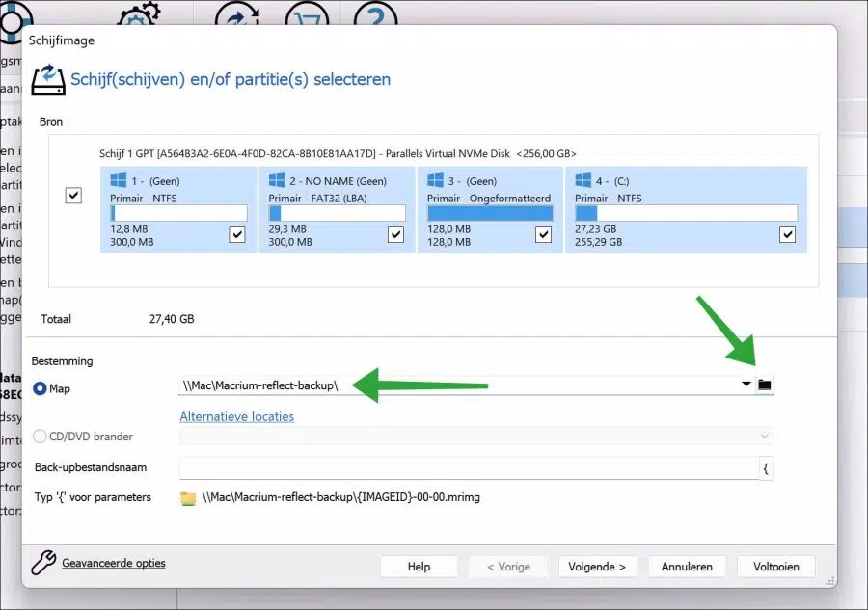Image resolution: width=868 pixels, height=610 pixels.
Task: Click the Volgende > button
Action: click(597, 567)
